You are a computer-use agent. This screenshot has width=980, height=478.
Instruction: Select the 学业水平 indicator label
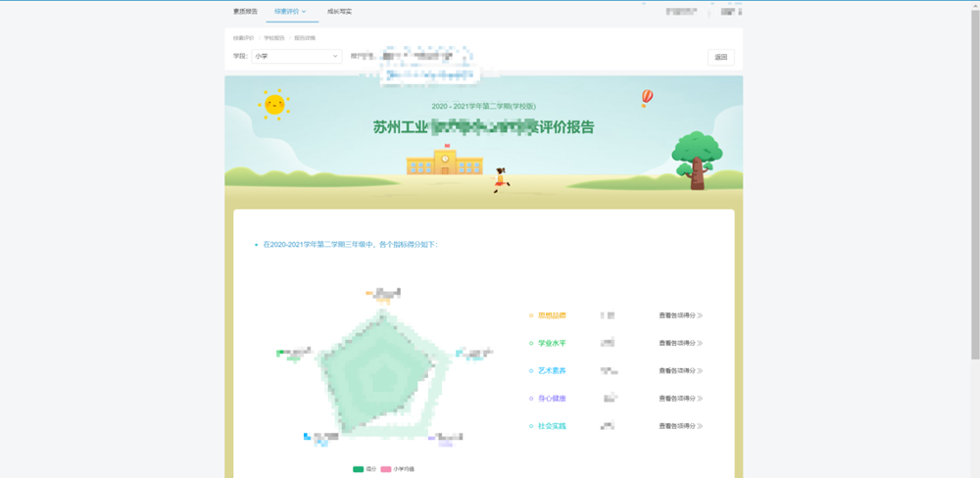[x=552, y=343]
